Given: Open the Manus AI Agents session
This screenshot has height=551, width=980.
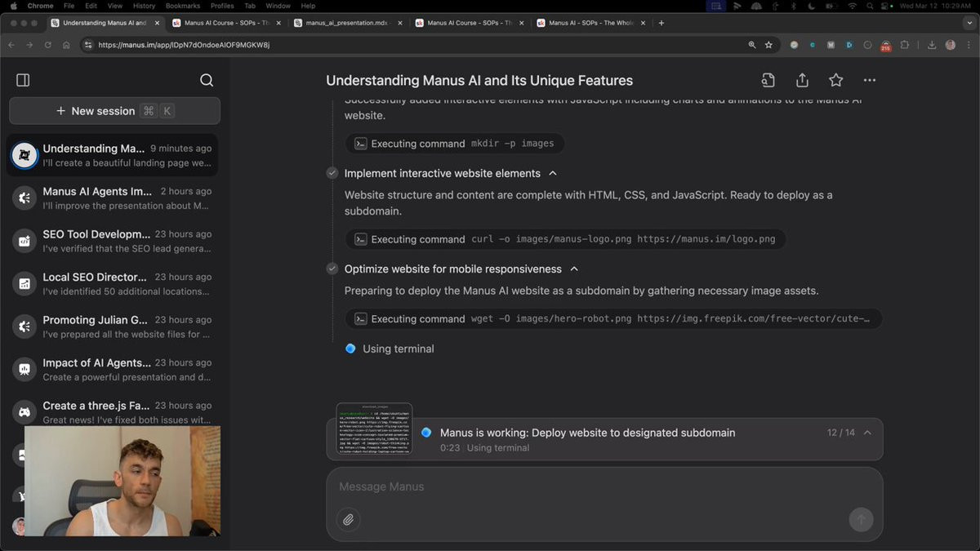Looking at the screenshot, I should pos(112,198).
